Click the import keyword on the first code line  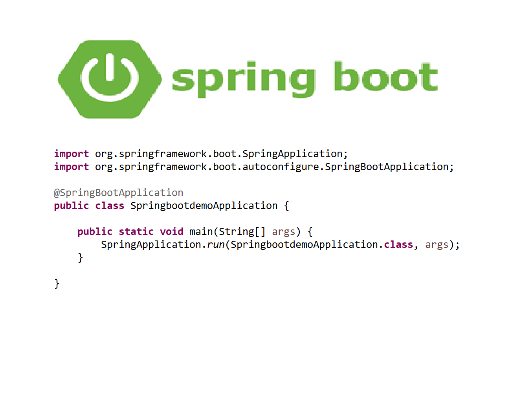pos(71,154)
